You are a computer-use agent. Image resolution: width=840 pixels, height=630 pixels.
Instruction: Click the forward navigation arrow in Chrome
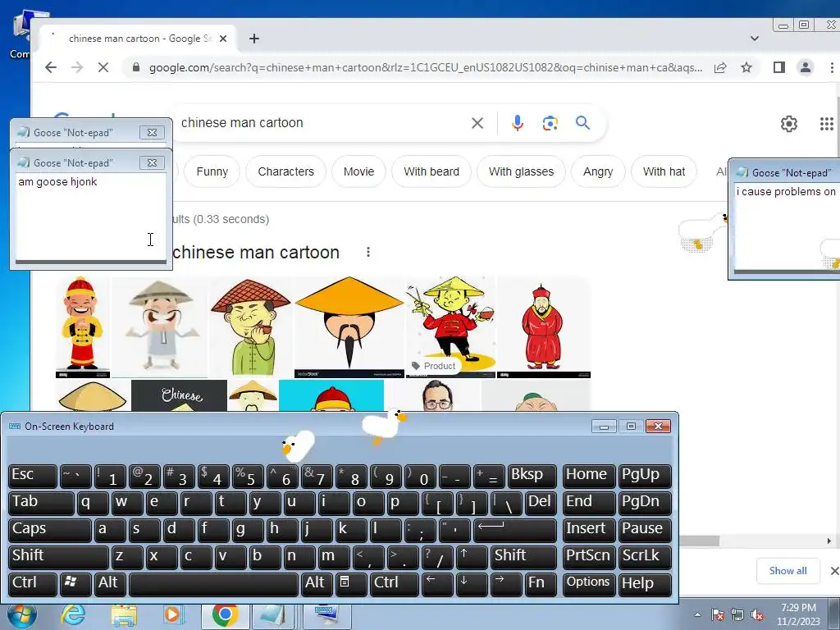pos(77,67)
